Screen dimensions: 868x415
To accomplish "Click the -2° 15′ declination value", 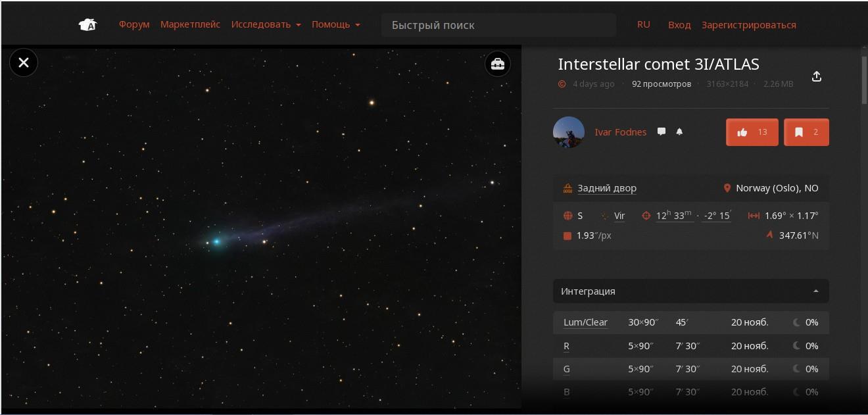I will [716, 216].
